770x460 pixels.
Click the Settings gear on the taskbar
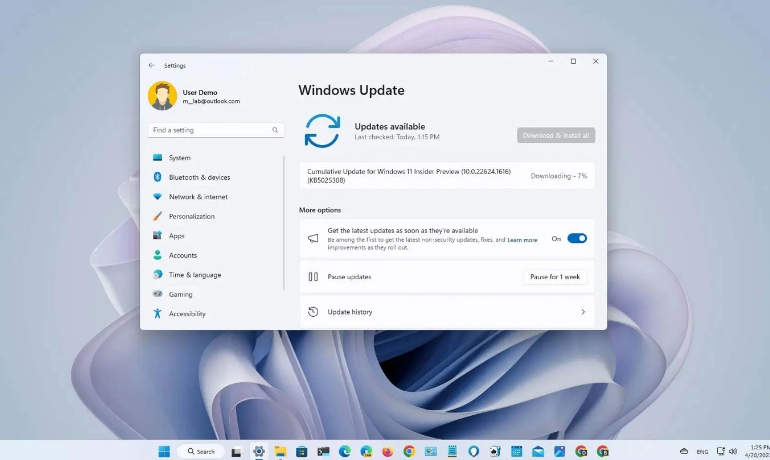pos(259,451)
